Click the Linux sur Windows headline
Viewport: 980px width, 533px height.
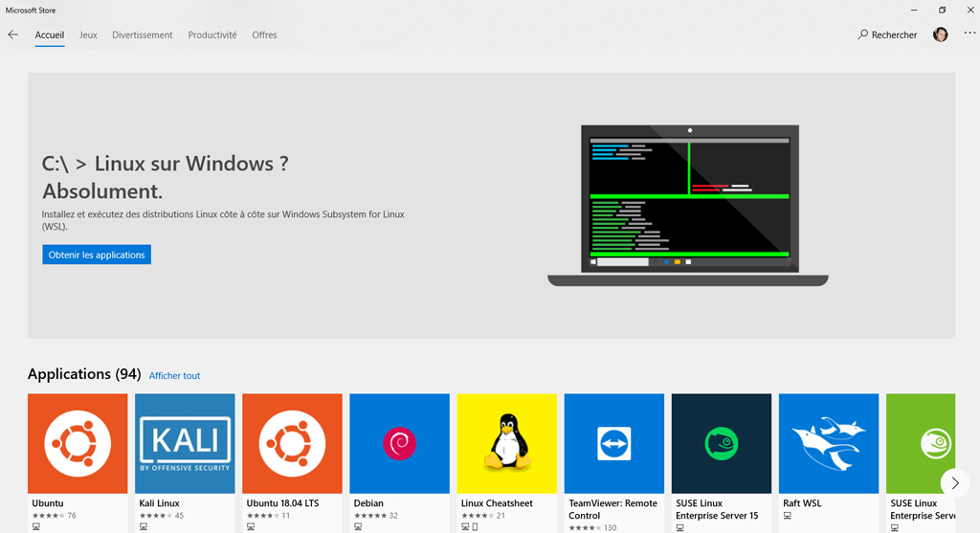click(x=165, y=177)
